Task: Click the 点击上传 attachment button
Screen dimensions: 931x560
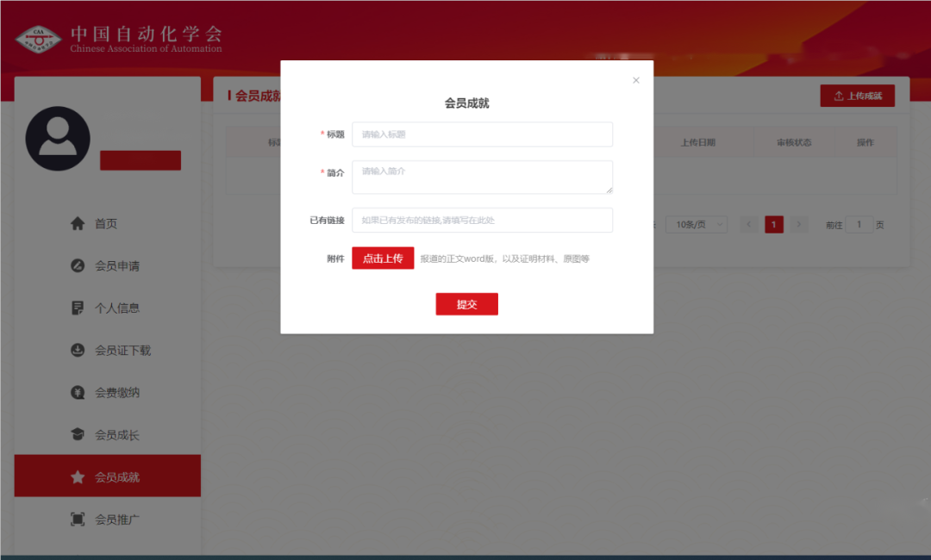Action: (383, 258)
